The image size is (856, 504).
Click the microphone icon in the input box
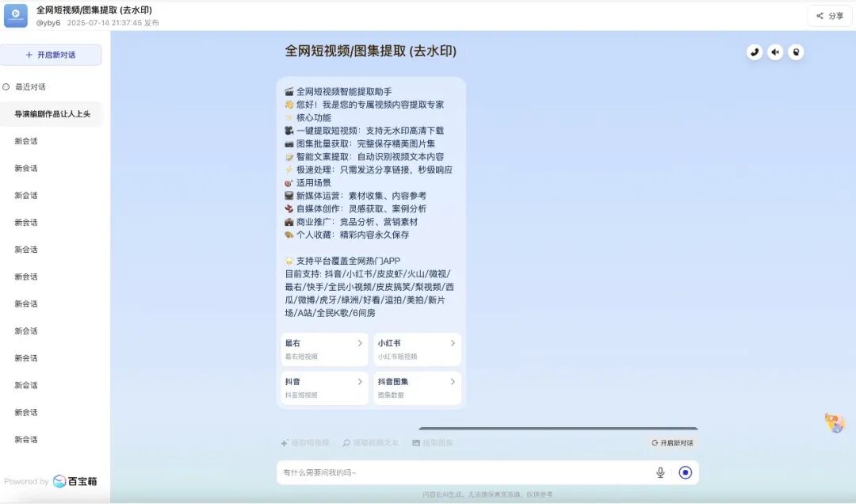coord(660,472)
